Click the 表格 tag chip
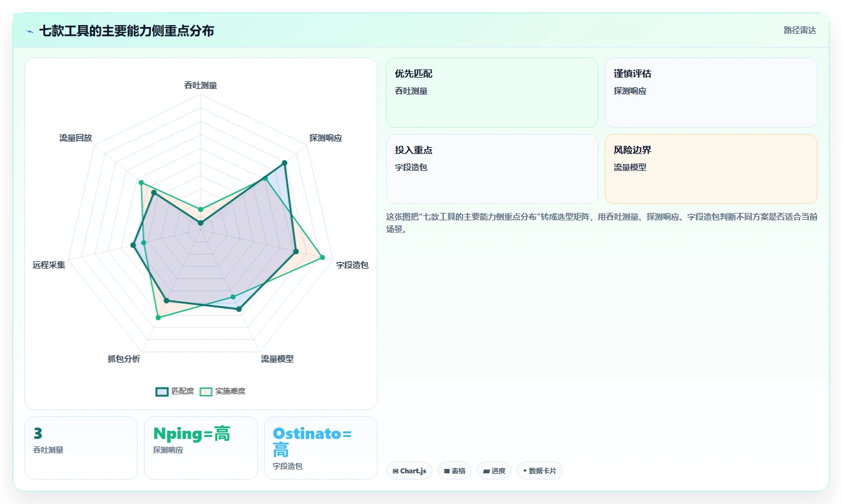The height and width of the screenshot is (504, 842). [454, 471]
